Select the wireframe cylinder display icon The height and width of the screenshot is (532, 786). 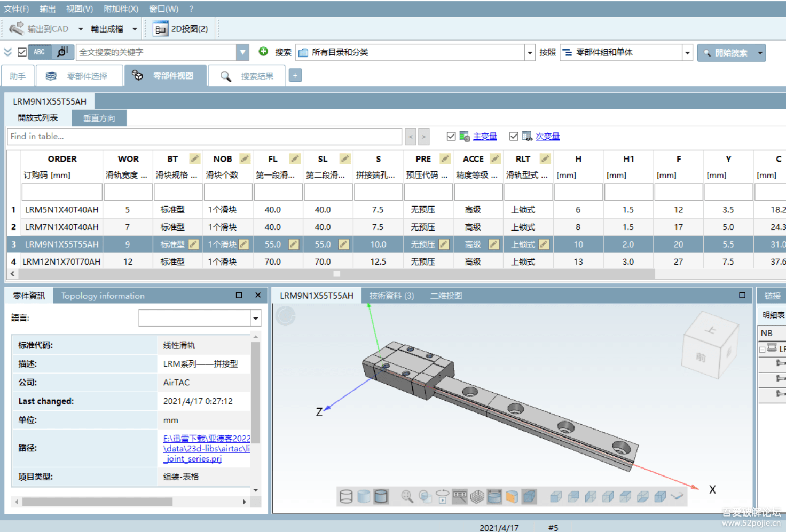point(346,497)
